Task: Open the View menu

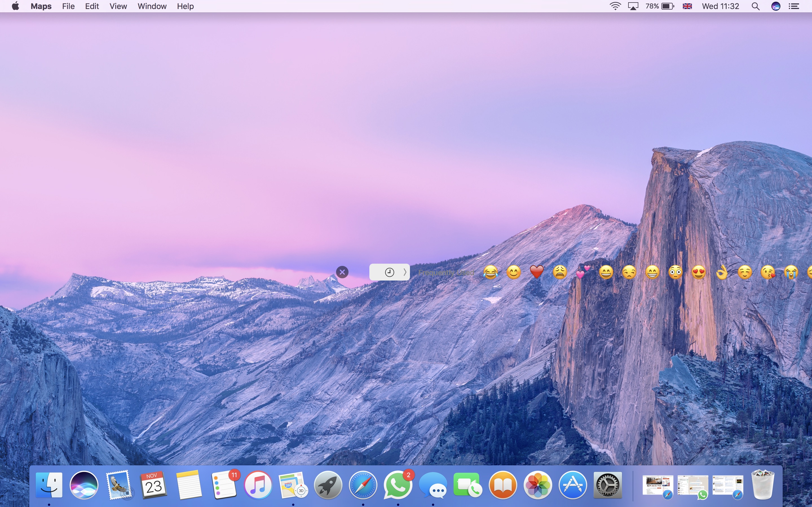Action: (x=118, y=6)
